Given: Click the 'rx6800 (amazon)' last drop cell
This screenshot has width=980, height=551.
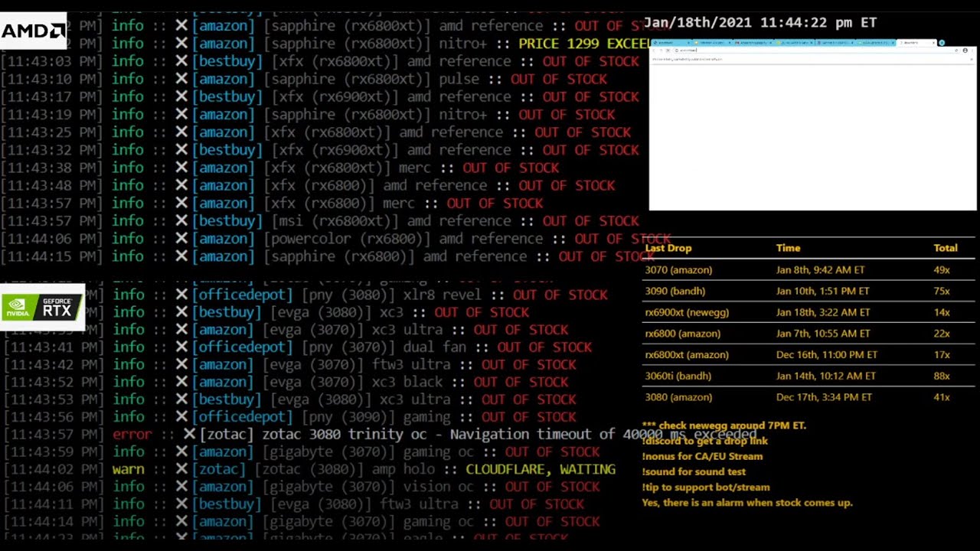Looking at the screenshot, I should (x=683, y=334).
